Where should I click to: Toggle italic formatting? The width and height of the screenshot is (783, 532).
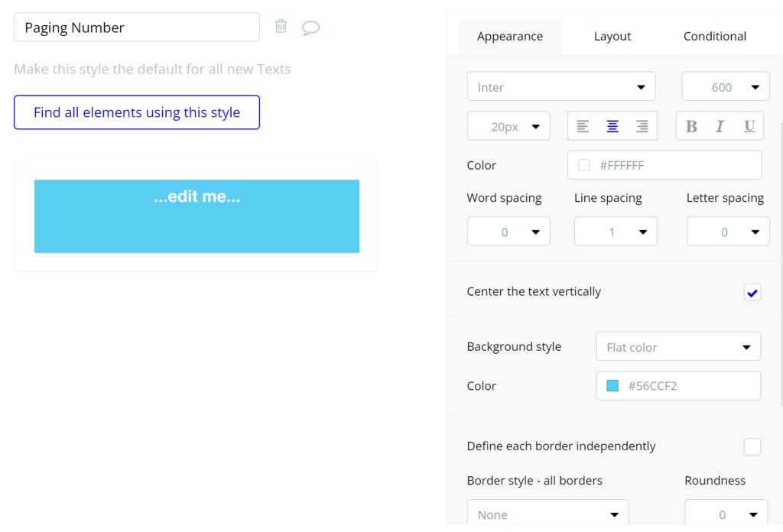[x=720, y=126]
